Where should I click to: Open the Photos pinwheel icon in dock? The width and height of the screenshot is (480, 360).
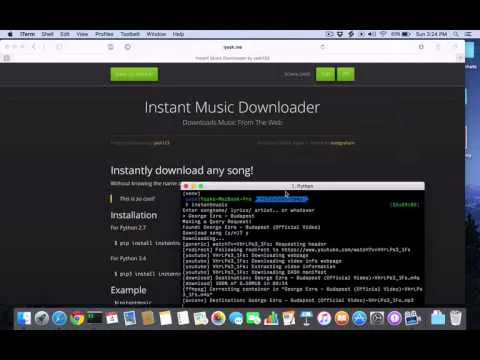point(218,318)
